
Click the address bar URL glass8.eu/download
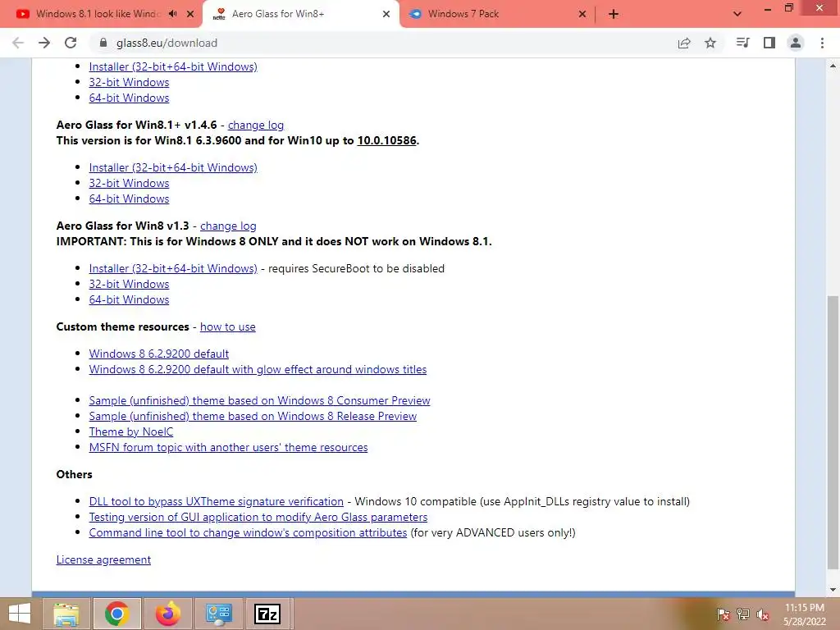pos(167,43)
